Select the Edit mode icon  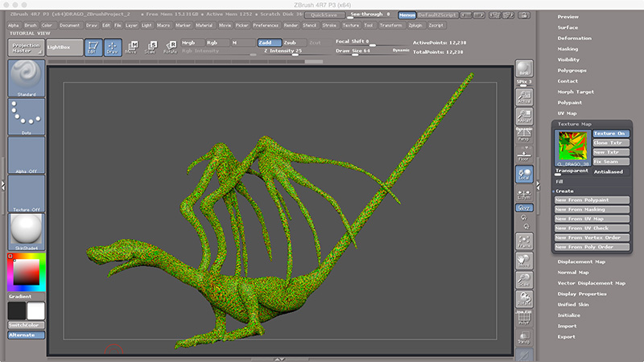pyautogui.click(x=93, y=47)
